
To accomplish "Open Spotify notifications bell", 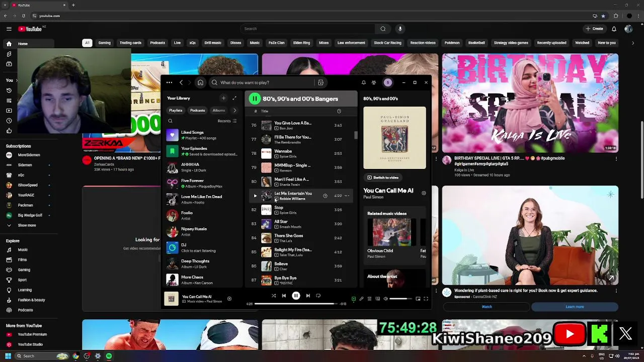I will (364, 82).
